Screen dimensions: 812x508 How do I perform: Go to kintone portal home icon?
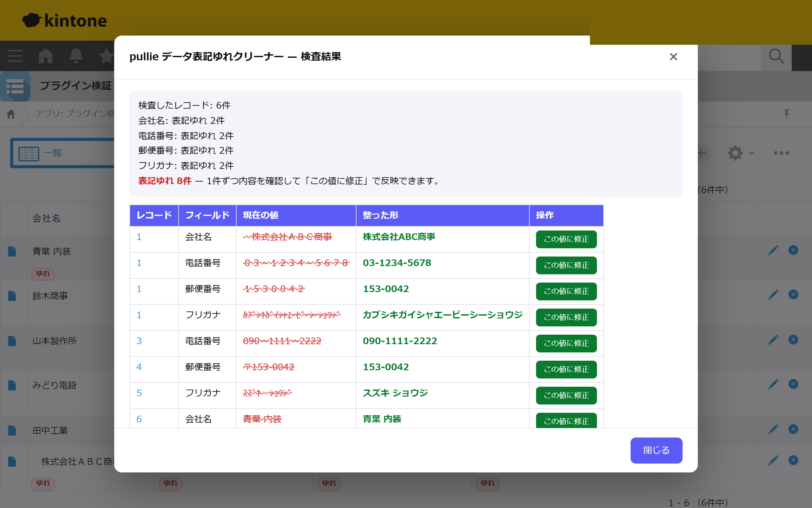pos(46,56)
